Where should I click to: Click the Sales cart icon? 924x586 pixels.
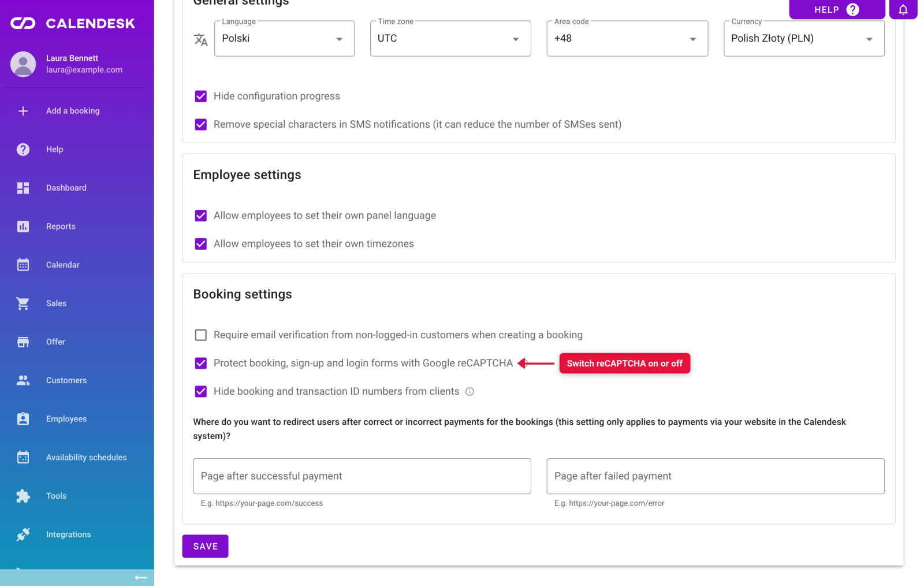23,303
